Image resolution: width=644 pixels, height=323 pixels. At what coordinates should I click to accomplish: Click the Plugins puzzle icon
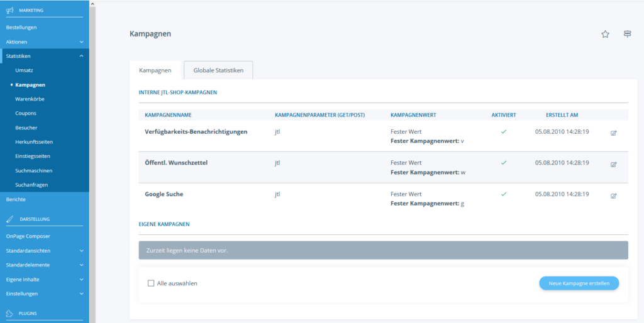[9, 312]
